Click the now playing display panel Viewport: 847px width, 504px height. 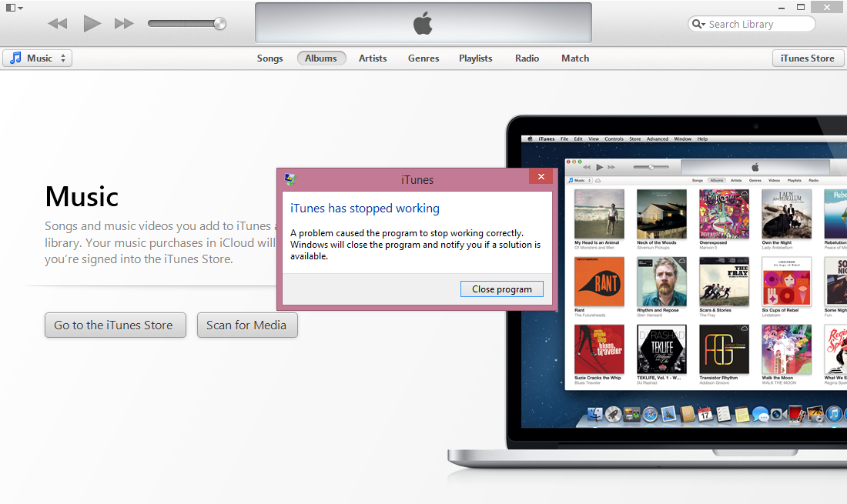click(x=423, y=22)
